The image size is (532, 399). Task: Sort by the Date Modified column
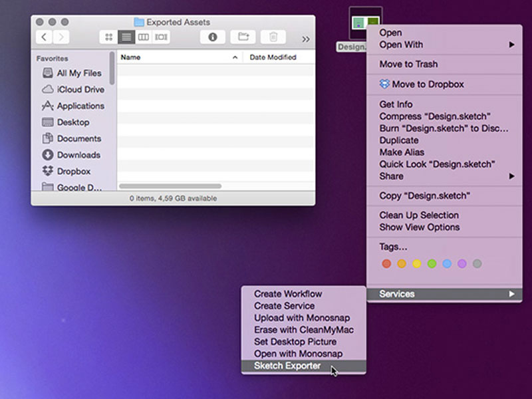(x=279, y=57)
